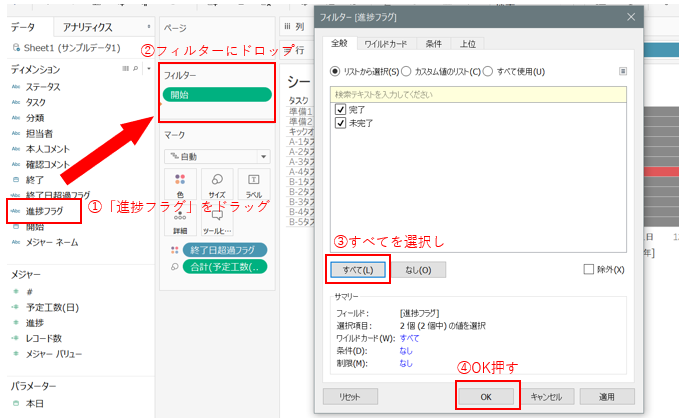Open the アナリティクス pane tab

87,28
